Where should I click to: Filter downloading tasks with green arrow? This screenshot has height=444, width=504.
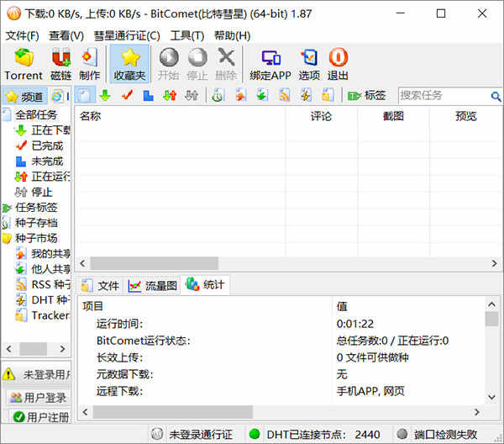(x=105, y=96)
